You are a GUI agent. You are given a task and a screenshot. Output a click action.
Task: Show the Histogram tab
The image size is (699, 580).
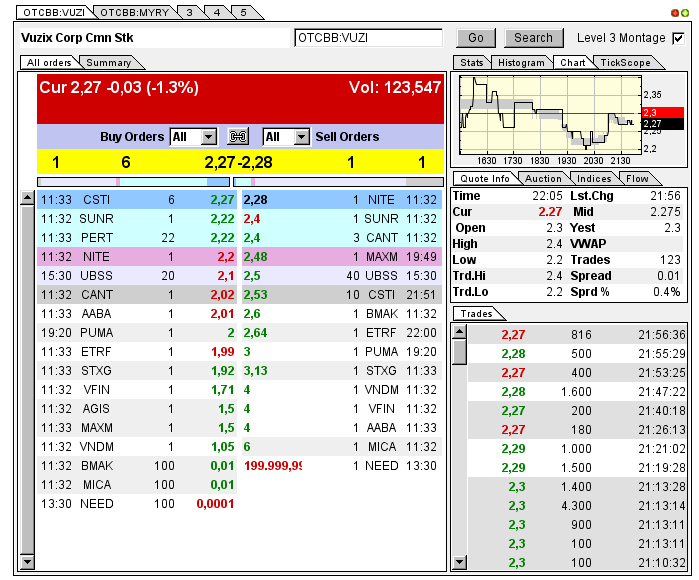click(521, 63)
